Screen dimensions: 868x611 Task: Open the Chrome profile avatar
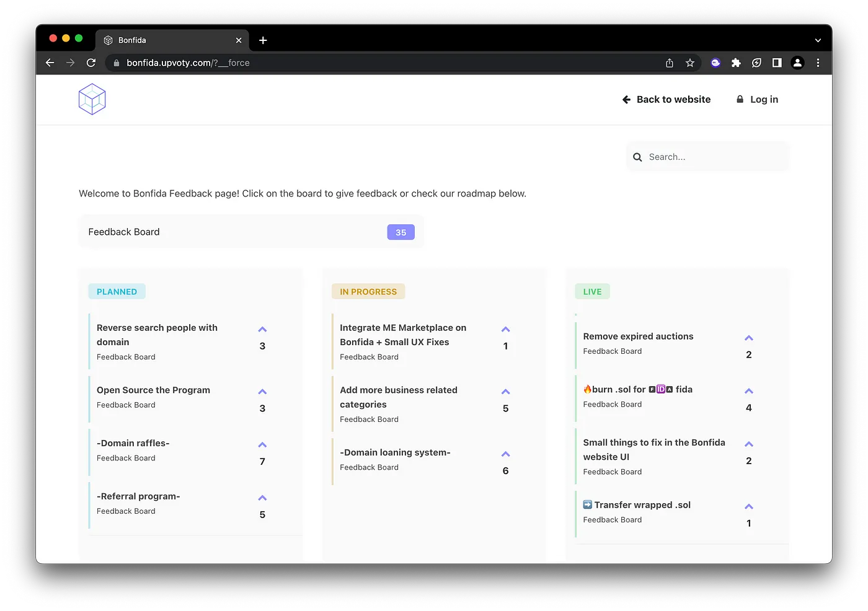pyautogui.click(x=798, y=63)
